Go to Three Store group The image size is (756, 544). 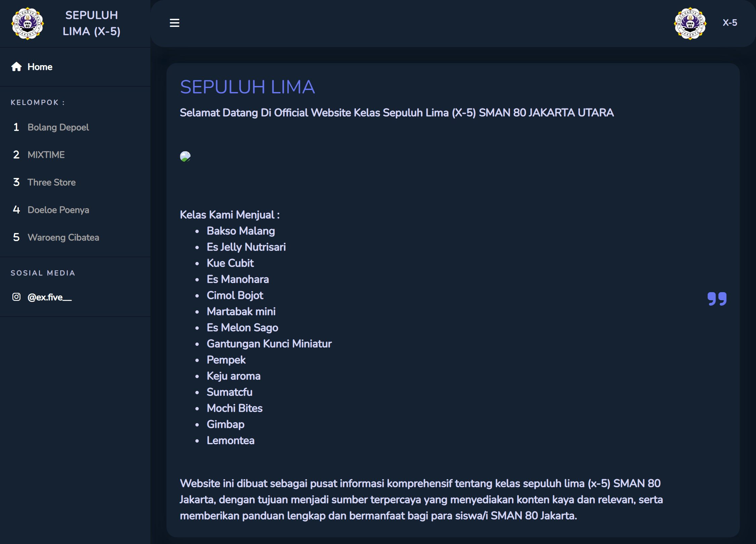tap(51, 182)
